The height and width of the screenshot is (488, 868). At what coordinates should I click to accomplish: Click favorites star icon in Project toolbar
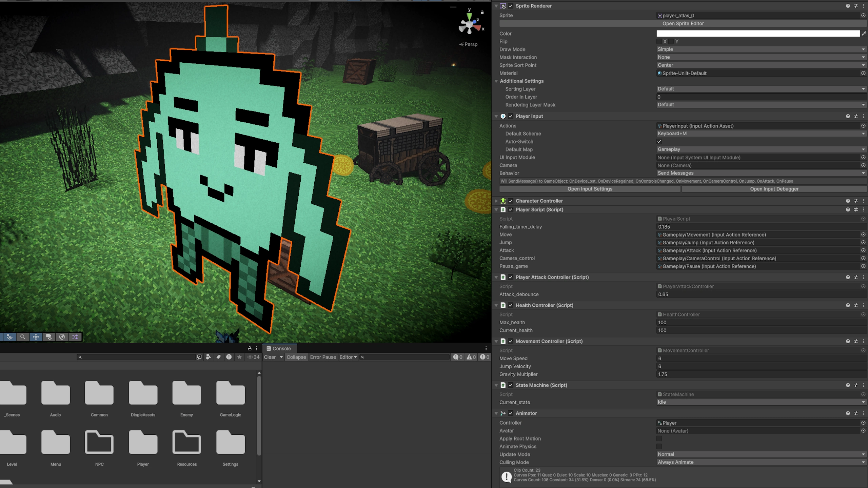coord(239,357)
